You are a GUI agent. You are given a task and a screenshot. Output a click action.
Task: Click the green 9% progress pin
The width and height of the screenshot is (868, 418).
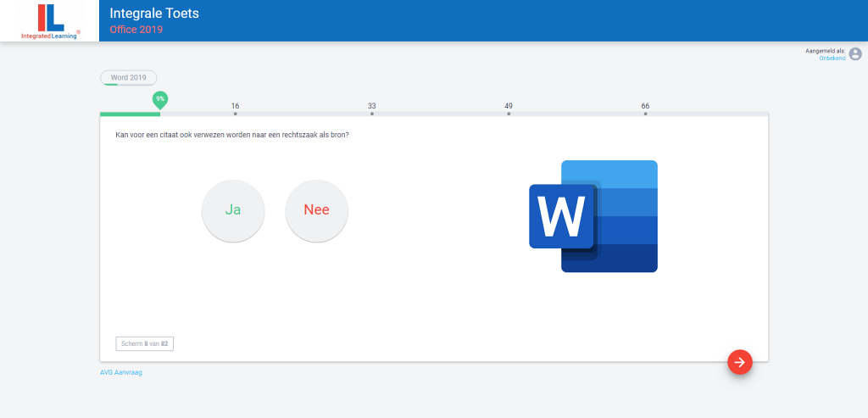[160, 99]
